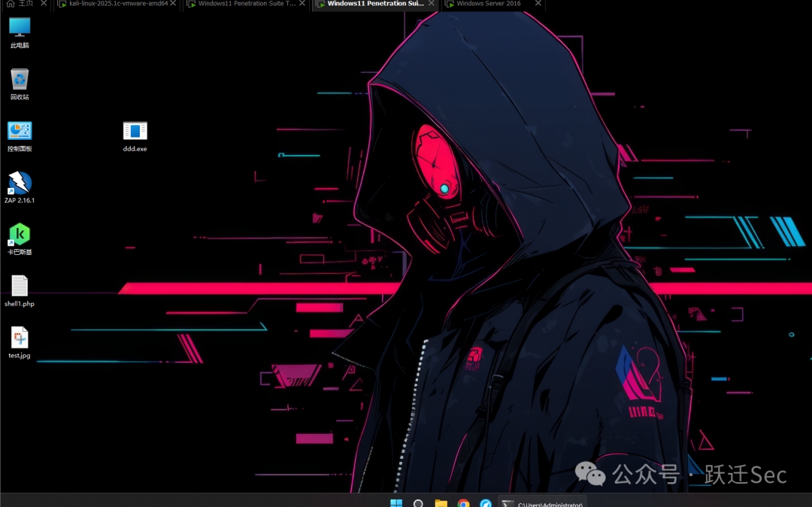The height and width of the screenshot is (507, 812).
Task: Close the 主页 home tab
Action: [44, 3]
